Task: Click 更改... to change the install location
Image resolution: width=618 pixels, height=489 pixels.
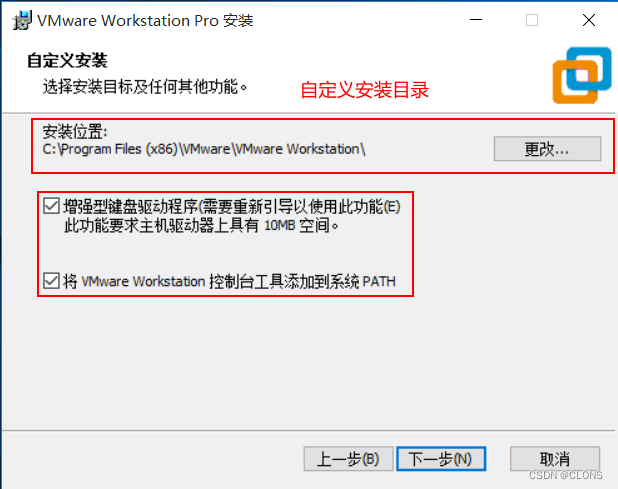Action: coord(547,149)
